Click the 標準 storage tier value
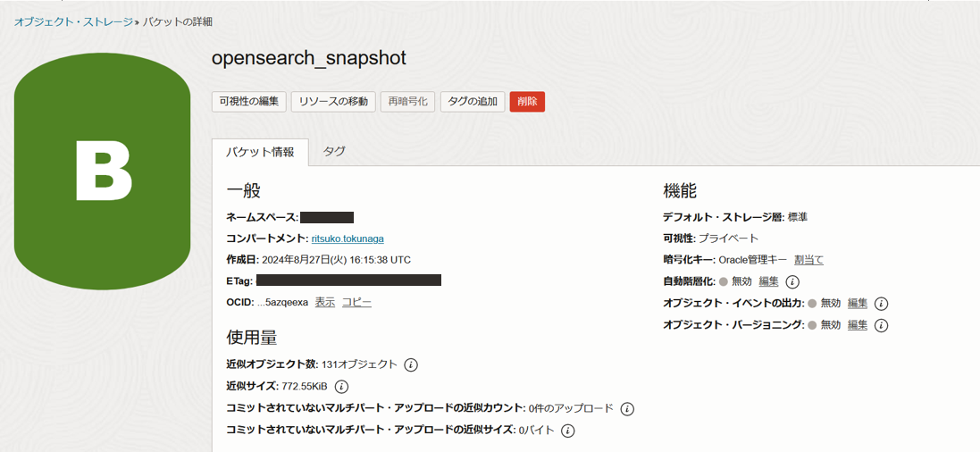The width and height of the screenshot is (980, 452). [798, 217]
